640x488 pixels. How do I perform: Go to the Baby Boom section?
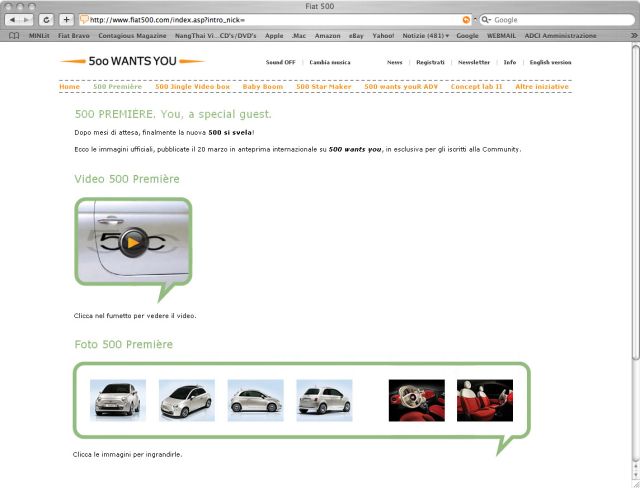tap(262, 87)
